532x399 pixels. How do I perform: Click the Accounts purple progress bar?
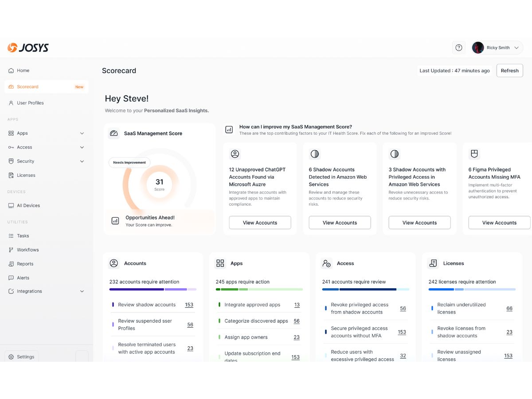pos(153,289)
